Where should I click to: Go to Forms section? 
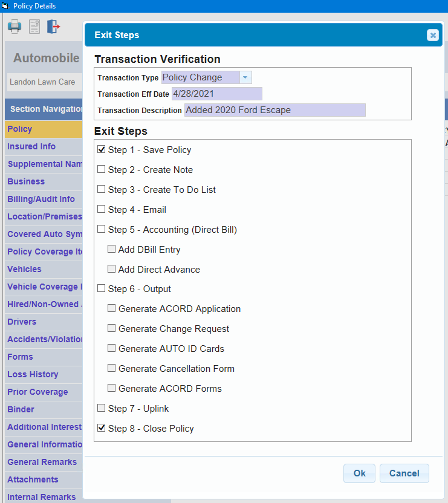[x=44, y=357]
